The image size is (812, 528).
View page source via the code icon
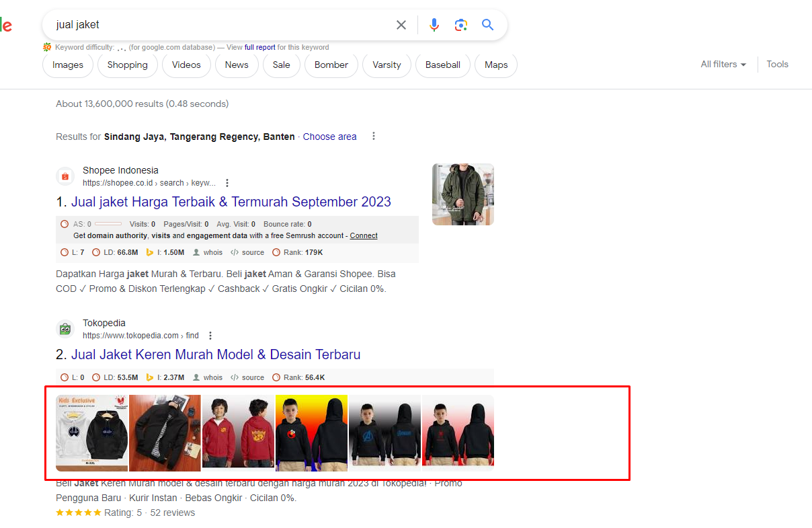pyautogui.click(x=236, y=252)
